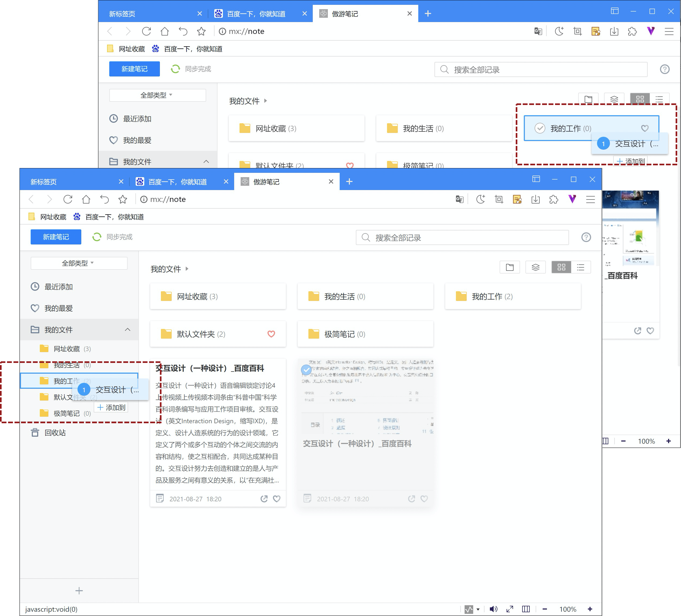Toggle heart under 百度百科 note at right edge
The image size is (681, 616).
(650, 330)
